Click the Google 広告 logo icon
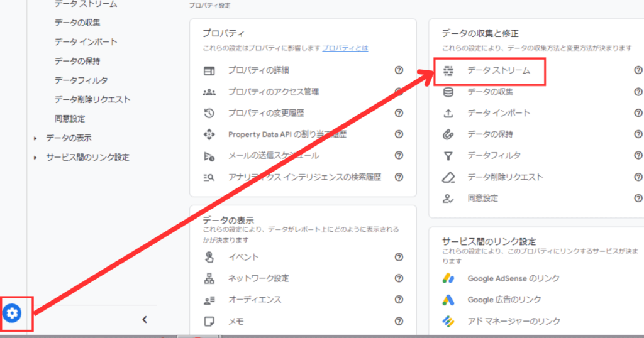The width and height of the screenshot is (644, 338). 448,300
